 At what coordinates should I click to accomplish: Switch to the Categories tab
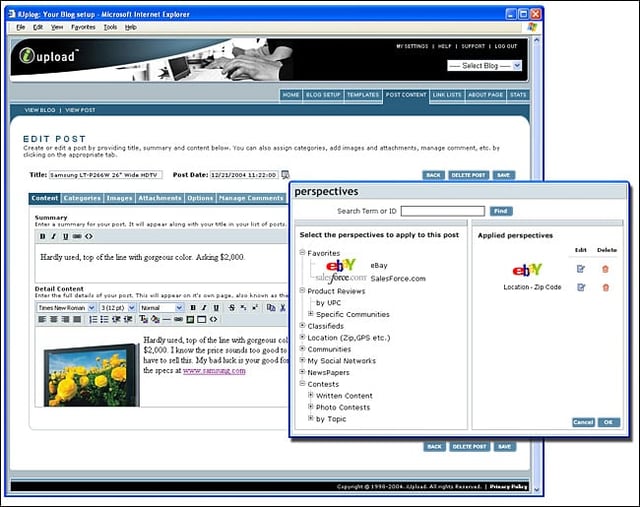point(82,198)
